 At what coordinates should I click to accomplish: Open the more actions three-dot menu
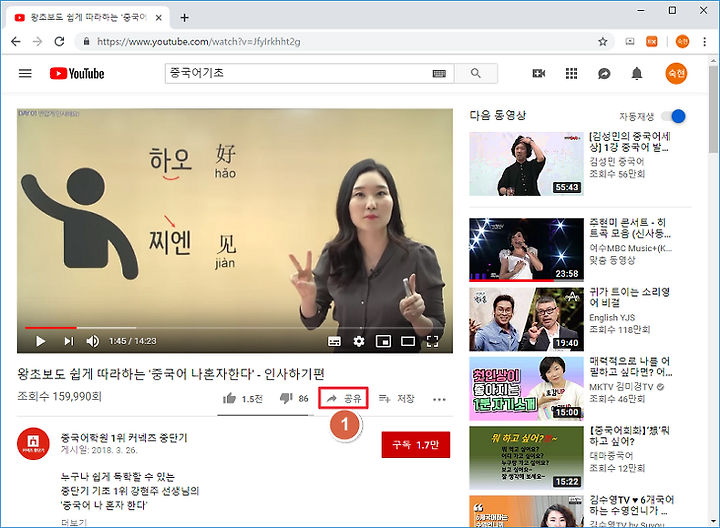[x=439, y=399]
